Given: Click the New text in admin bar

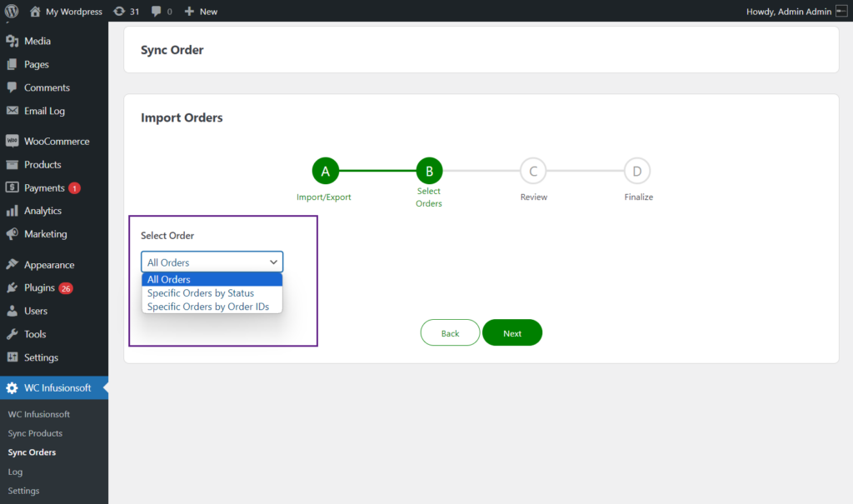Looking at the screenshot, I should coord(208,12).
